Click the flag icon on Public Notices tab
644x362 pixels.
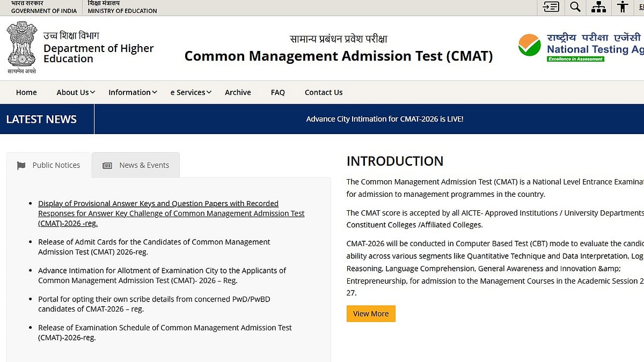pos(21,165)
